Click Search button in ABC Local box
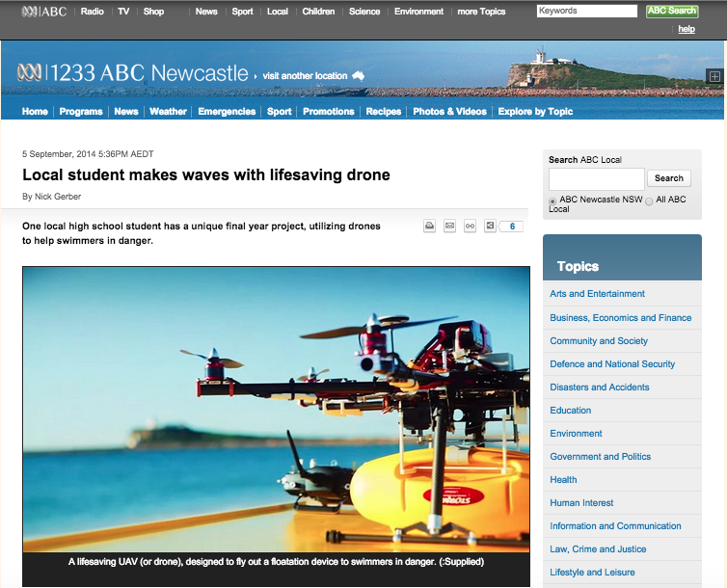The width and height of the screenshot is (727, 588). 669,178
